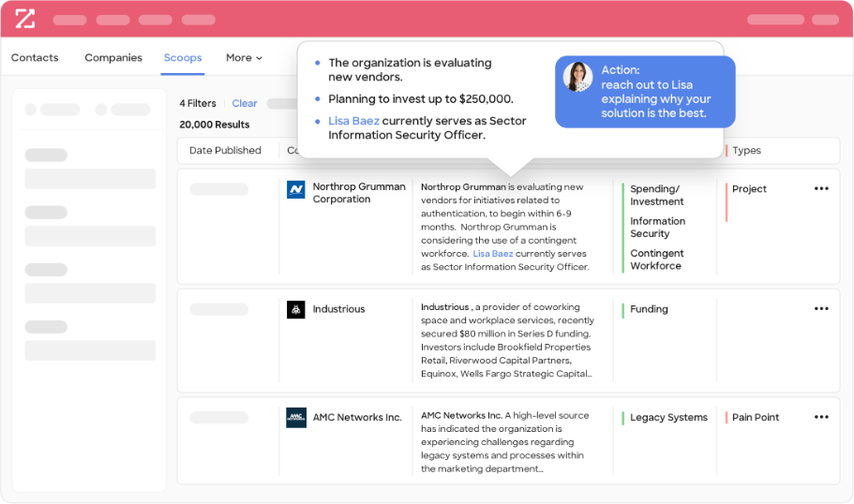Image resolution: width=854 pixels, height=504 pixels.
Task: Click the 4 Filters label
Action: click(x=198, y=103)
